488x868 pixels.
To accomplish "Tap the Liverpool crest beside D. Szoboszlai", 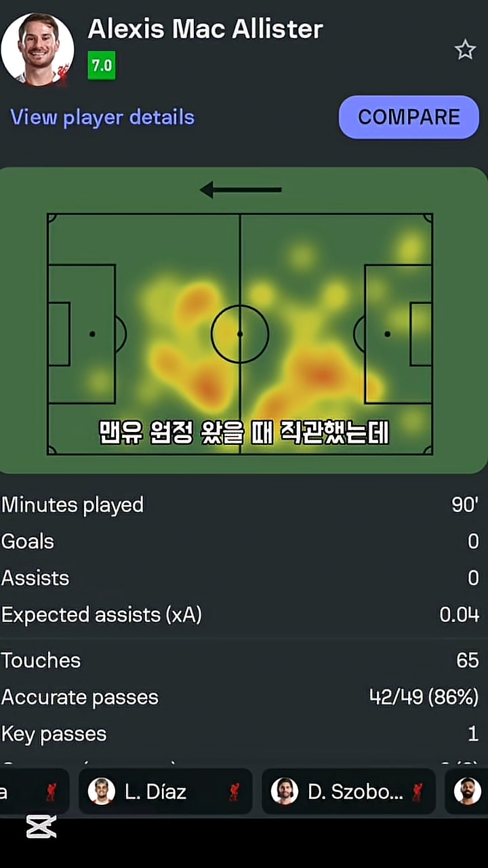I will click(418, 791).
